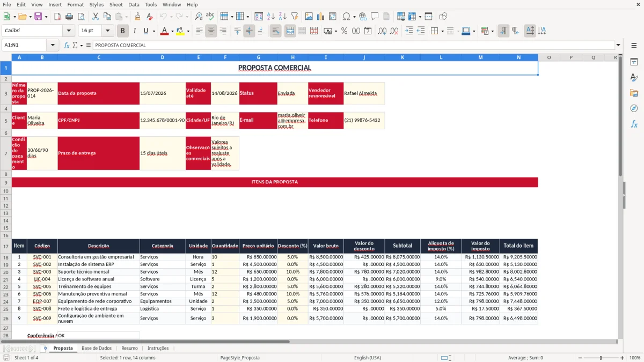Click Sort Descending icon
644x362 pixels.
pos(282,17)
